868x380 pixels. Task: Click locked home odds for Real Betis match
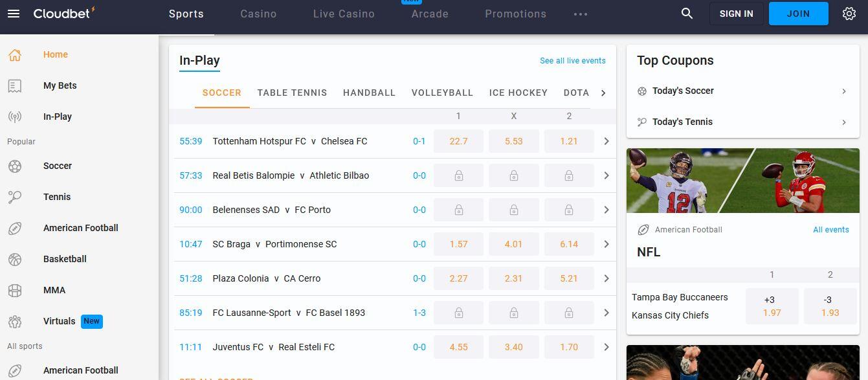pyautogui.click(x=458, y=175)
